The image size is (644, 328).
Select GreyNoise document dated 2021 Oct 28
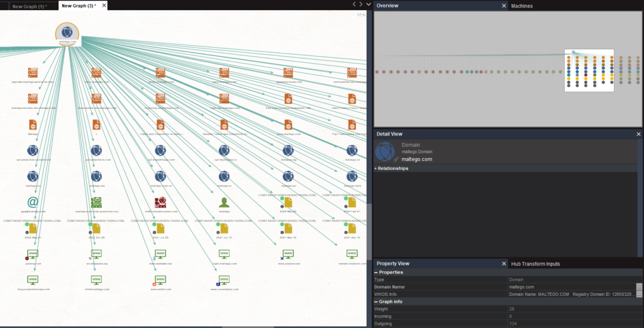[96, 228]
